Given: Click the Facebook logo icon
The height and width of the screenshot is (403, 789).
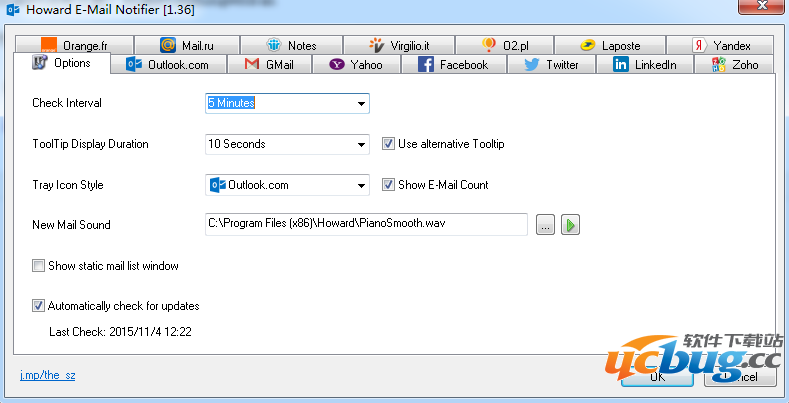Looking at the screenshot, I should [426, 64].
